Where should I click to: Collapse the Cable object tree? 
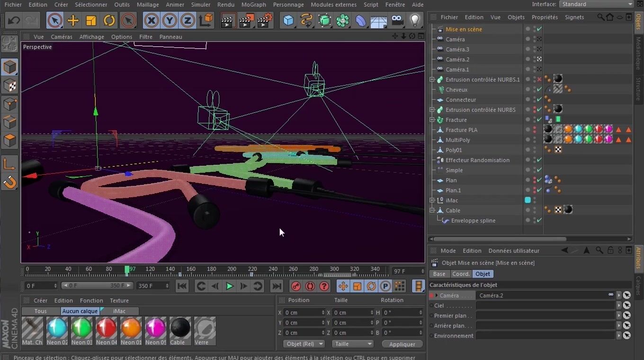(432, 210)
